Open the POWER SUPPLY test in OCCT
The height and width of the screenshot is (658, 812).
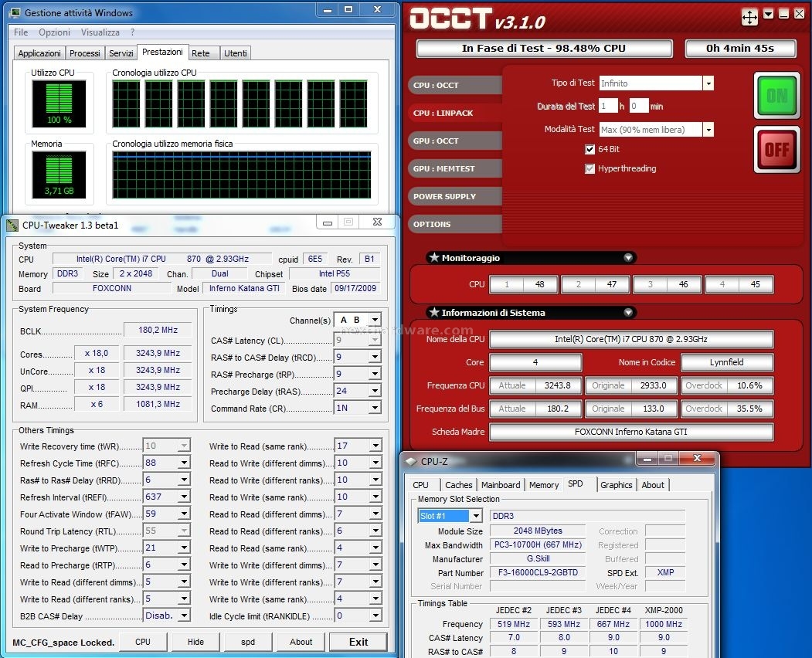(455, 197)
